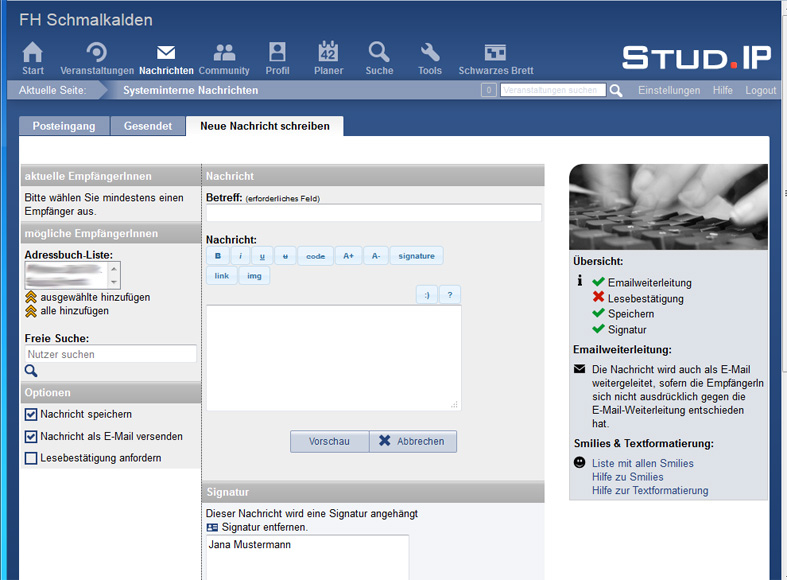The height and width of the screenshot is (580, 787).
Task: Open the Start home icon
Action: tap(33, 54)
